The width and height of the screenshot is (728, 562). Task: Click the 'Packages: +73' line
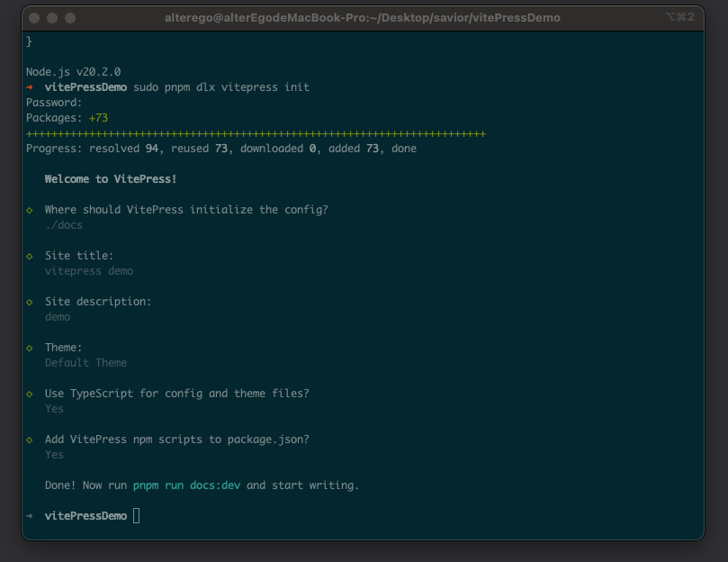67,118
